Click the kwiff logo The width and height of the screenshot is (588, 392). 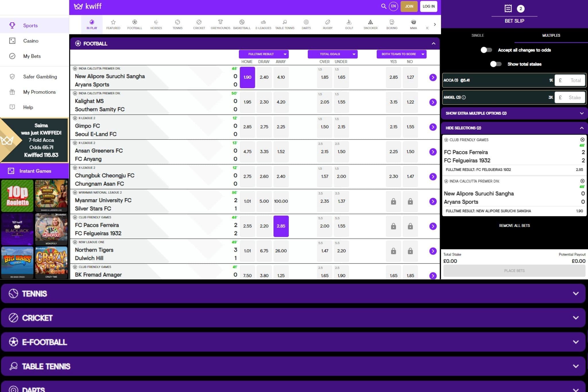88,6
